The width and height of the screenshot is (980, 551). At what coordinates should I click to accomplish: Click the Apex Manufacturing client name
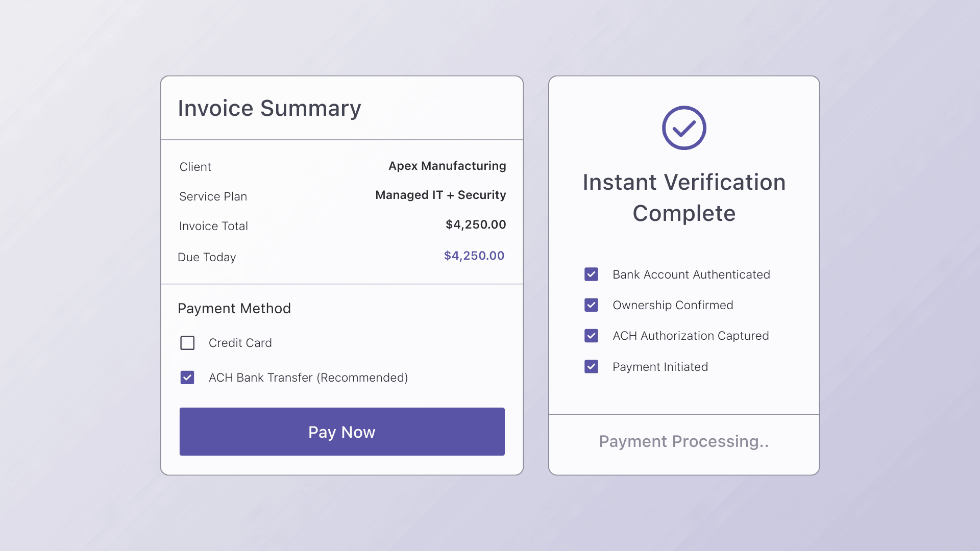pos(447,166)
